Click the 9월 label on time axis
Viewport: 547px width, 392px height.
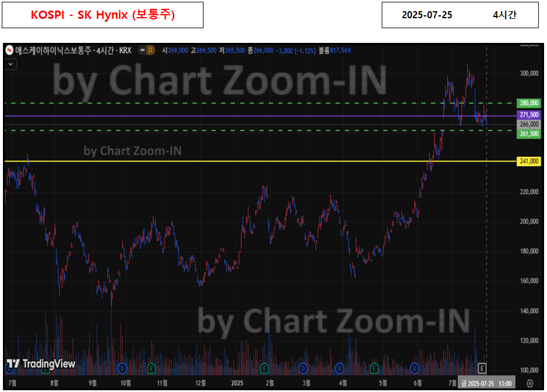click(x=92, y=383)
